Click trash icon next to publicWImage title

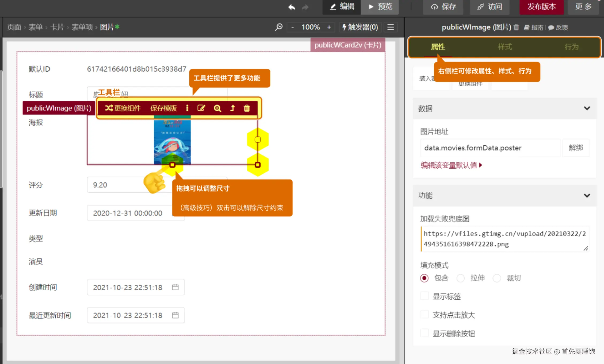coord(516,27)
